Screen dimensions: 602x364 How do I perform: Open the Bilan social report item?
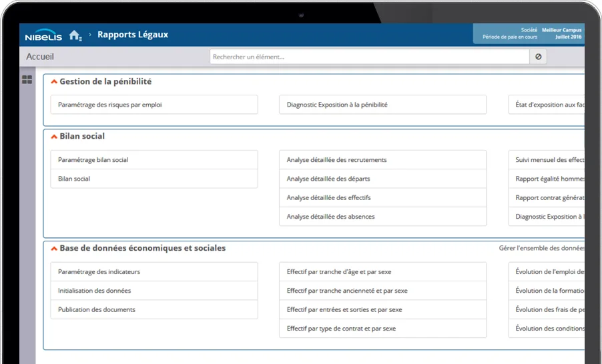(x=154, y=179)
